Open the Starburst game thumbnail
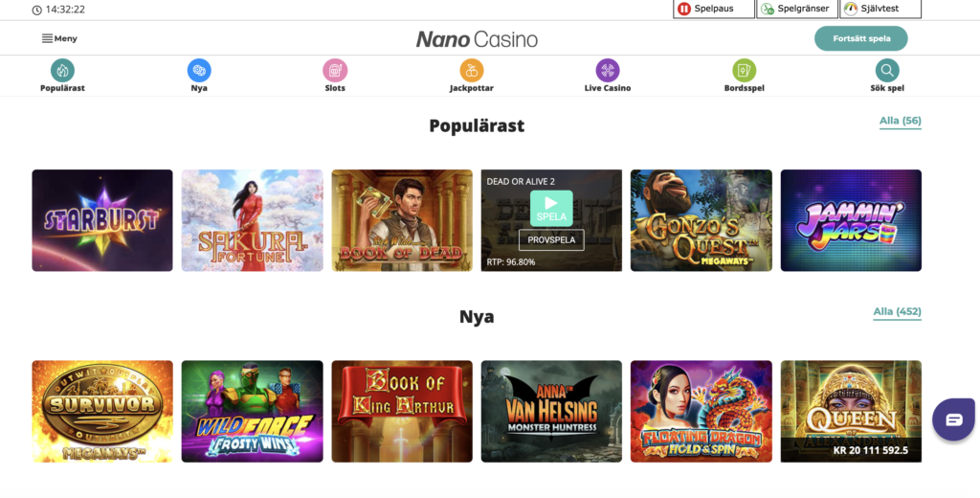This screenshot has height=498, width=980. click(x=102, y=220)
